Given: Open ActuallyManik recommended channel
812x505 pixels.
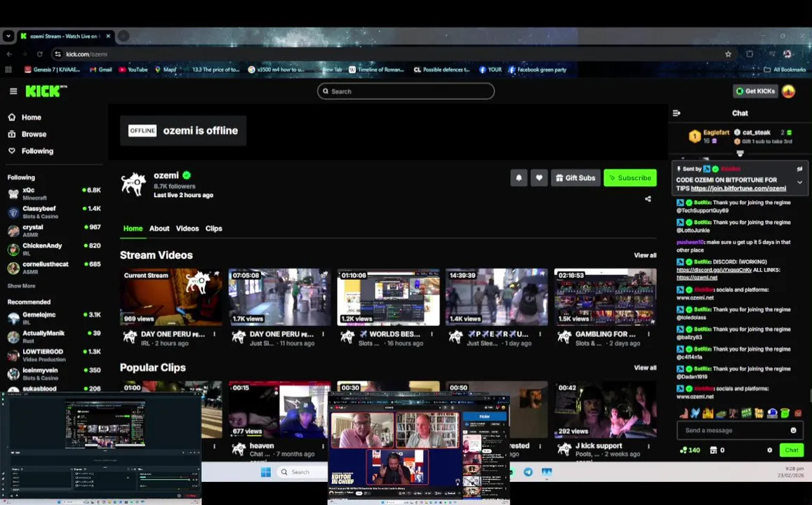Looking at the screenshot, I should pyautogui.click(x=54, y=337).
